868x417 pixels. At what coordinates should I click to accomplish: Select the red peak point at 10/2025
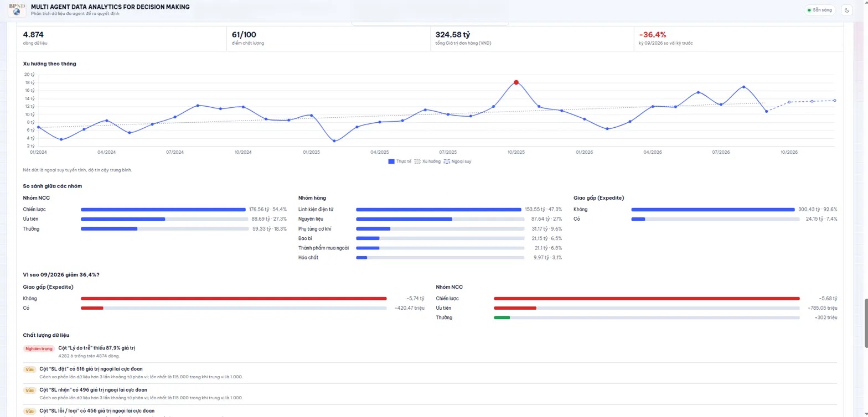point(516,82)
